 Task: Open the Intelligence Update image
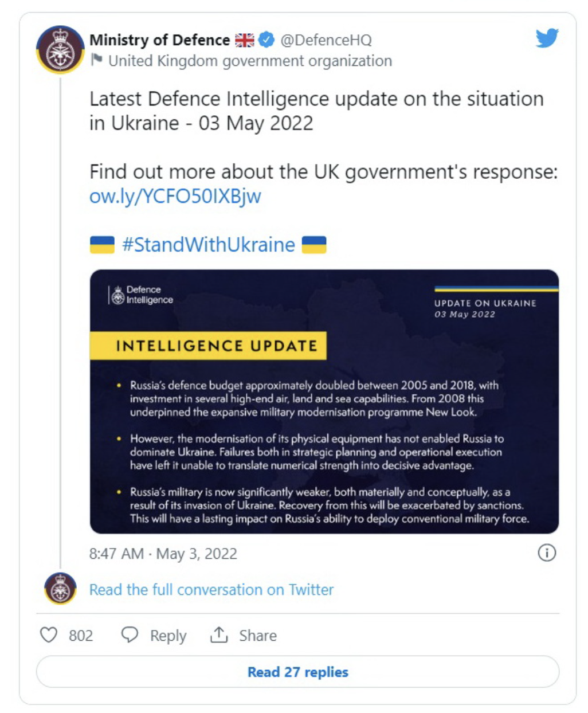324,402
